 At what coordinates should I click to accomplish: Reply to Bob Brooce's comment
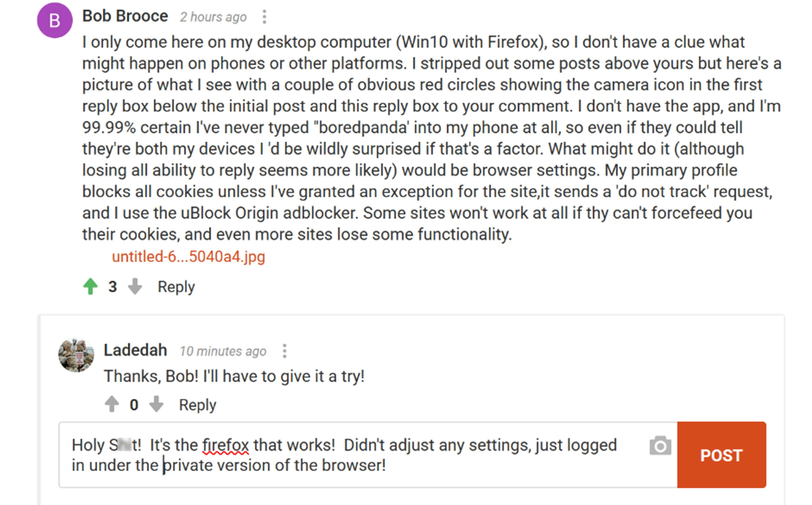pos(176,287)
